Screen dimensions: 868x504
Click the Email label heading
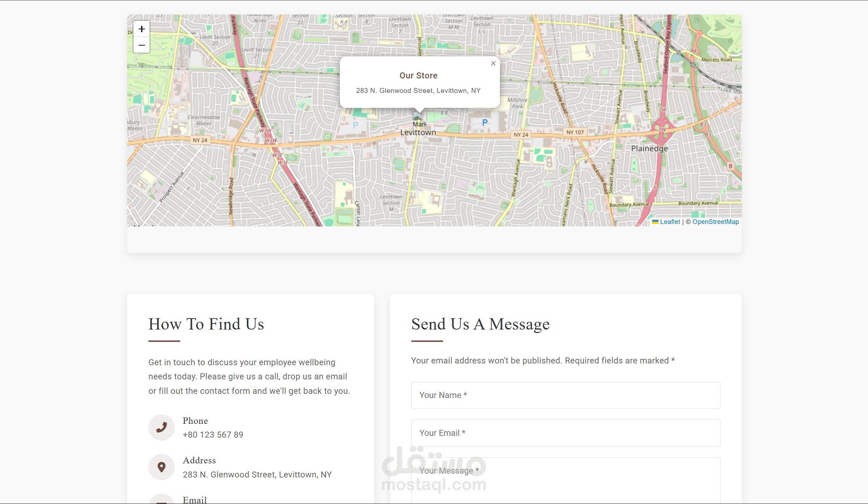(x=195, y=500)
